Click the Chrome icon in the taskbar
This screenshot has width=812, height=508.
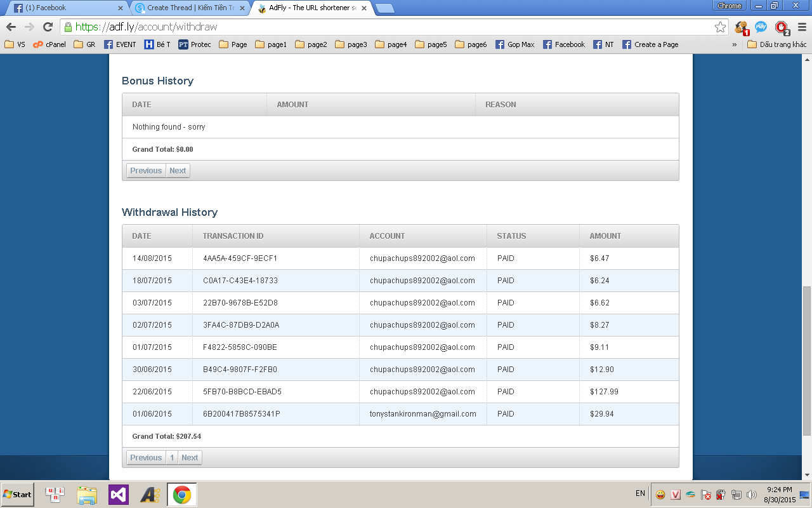point(182,495)
